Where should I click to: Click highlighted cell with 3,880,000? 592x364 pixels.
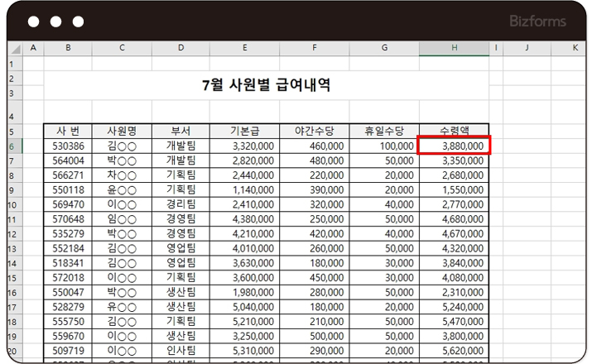click(x=454, y=146)
